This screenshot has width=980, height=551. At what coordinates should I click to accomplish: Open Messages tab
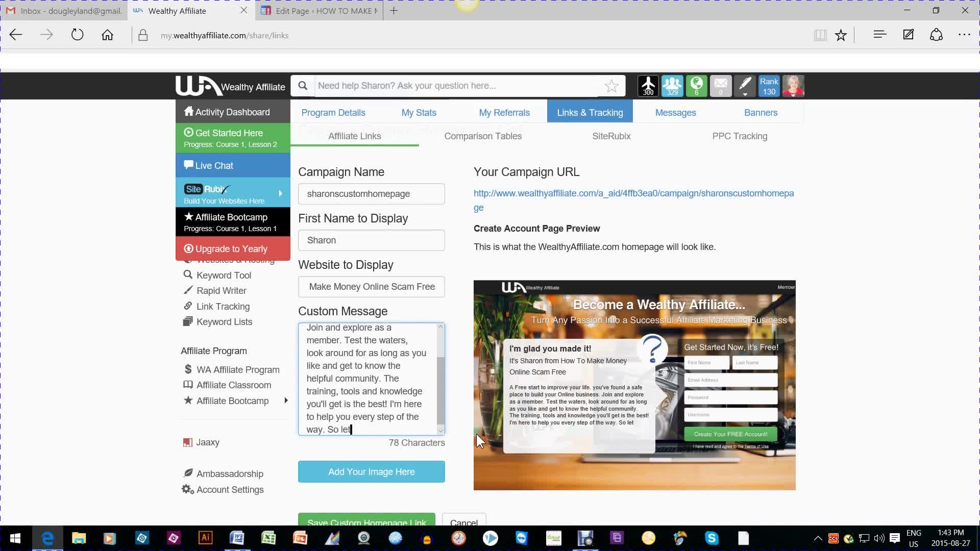coord(675,112)
